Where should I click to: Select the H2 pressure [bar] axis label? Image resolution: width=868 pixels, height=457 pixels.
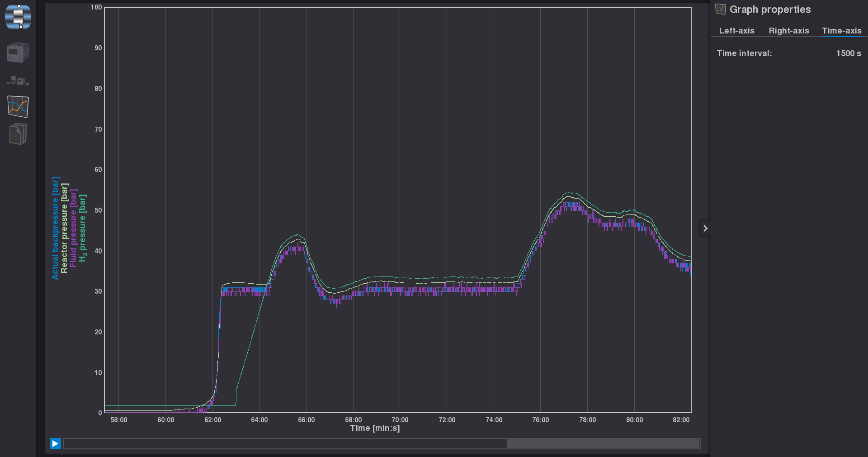tap(83, 228)
